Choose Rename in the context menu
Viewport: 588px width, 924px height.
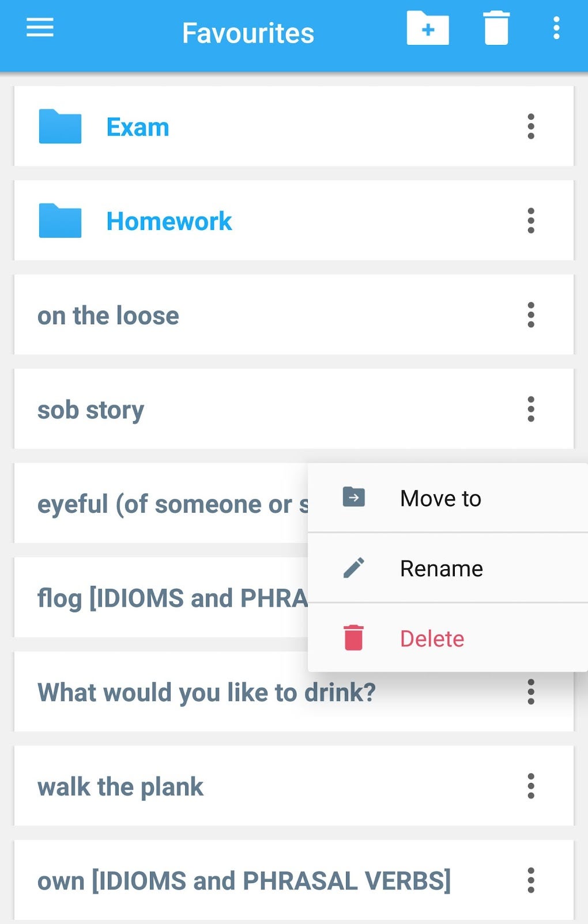click(x=442, y=569)
